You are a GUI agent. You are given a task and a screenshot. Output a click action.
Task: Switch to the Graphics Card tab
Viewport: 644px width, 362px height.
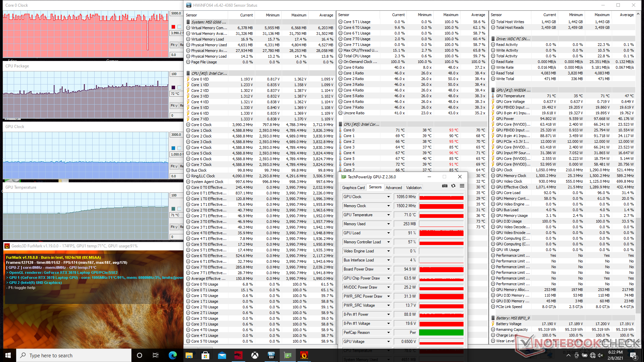pos(353,188)
